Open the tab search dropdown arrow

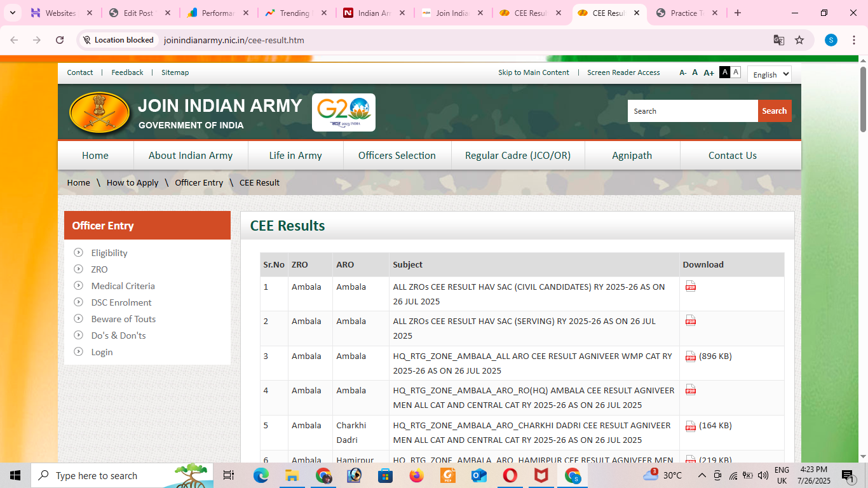[x=12, y=13]
